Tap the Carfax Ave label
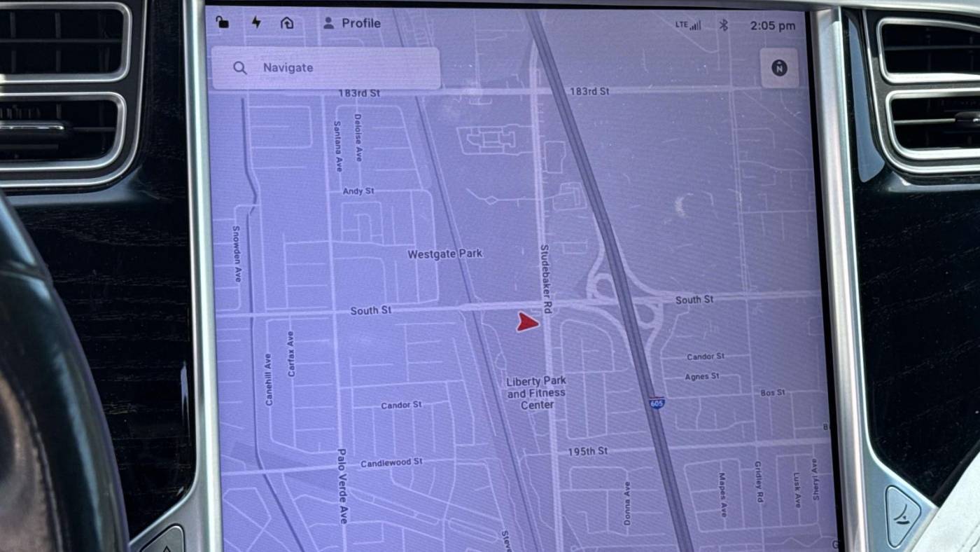Image resolution: width=980 pixels, height=552 pixels. (x=291, y=354)
